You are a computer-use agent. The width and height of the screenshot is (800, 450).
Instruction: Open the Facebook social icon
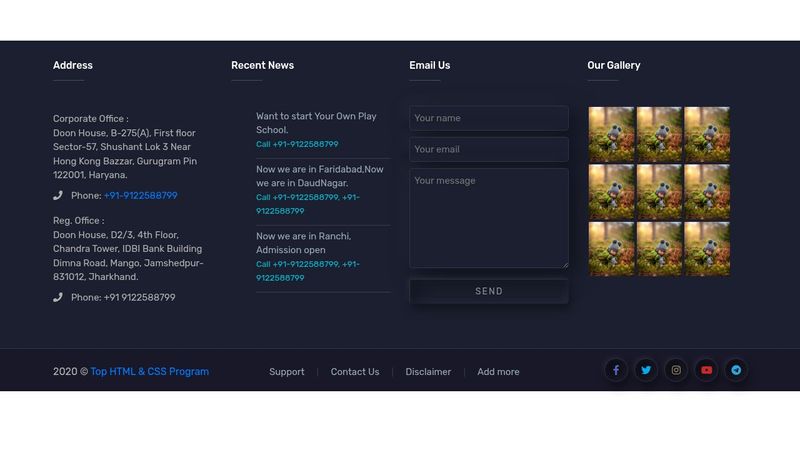[x=616, y=370]
